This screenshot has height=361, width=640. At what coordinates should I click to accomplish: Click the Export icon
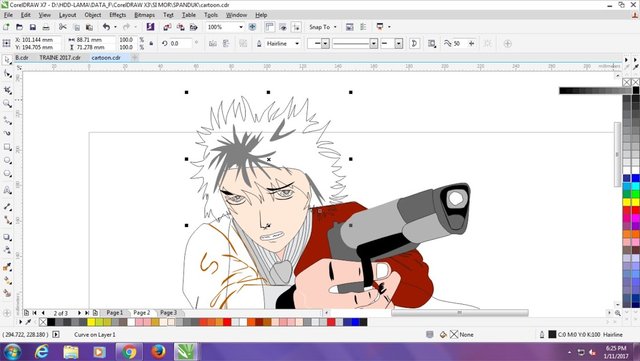click(x=180, y=27)
